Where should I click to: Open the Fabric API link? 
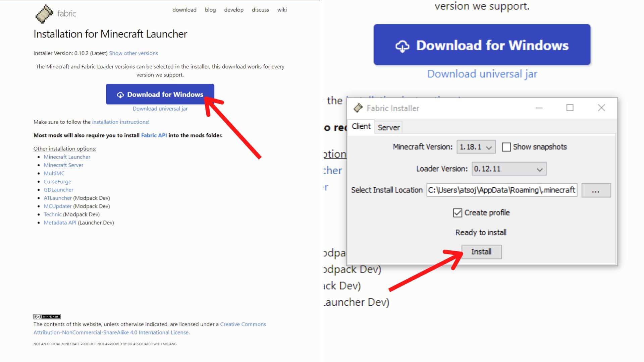154,135
